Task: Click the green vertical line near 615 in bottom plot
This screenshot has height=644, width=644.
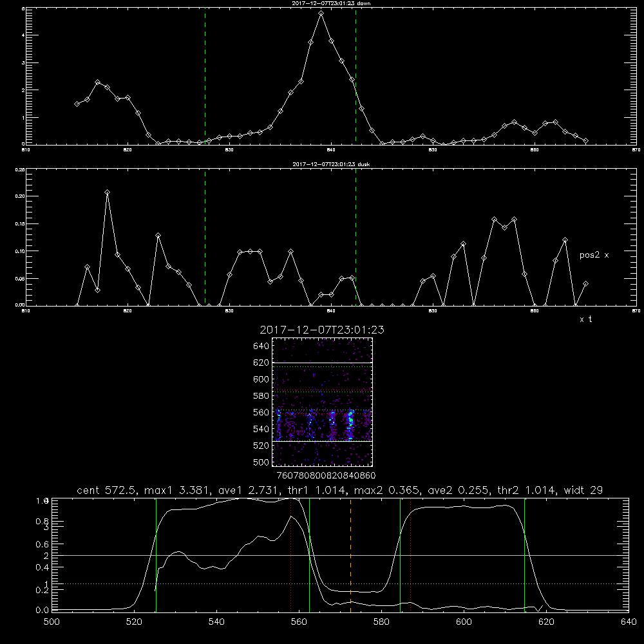Action: pyautogui.click(x=524, y=554)
